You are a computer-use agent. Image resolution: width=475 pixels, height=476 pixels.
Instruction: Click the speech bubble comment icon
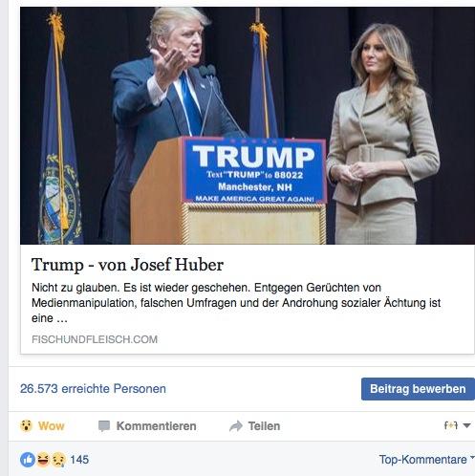104,426
